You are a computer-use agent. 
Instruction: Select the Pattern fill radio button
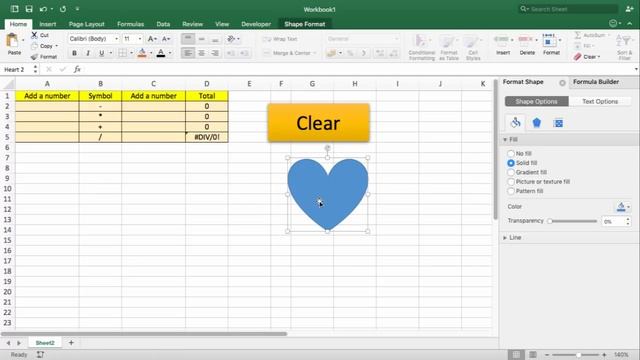pyautogui.click(x=511, y=191)
